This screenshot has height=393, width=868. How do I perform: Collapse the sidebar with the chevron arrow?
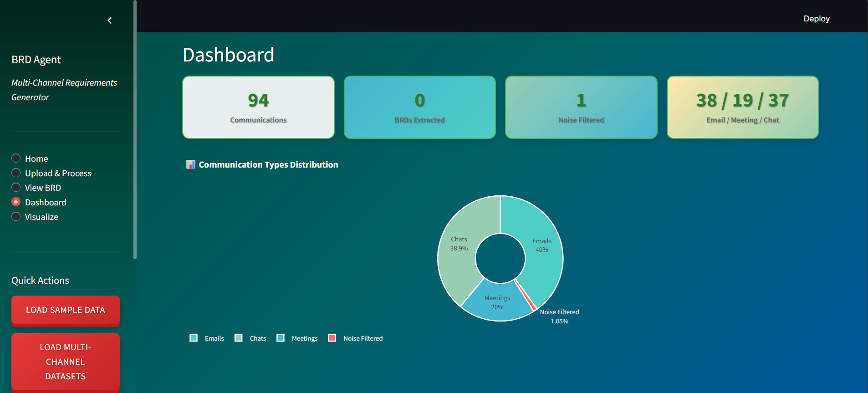click(110, 20)
